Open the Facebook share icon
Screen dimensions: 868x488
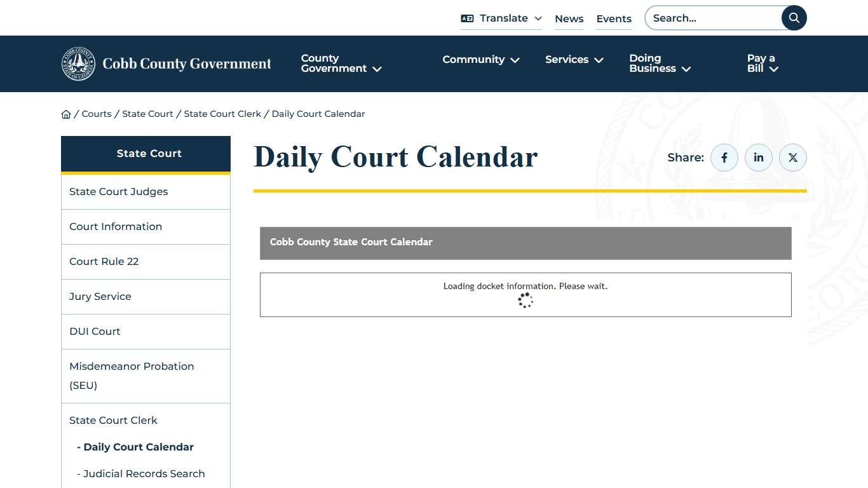point(724,157)
